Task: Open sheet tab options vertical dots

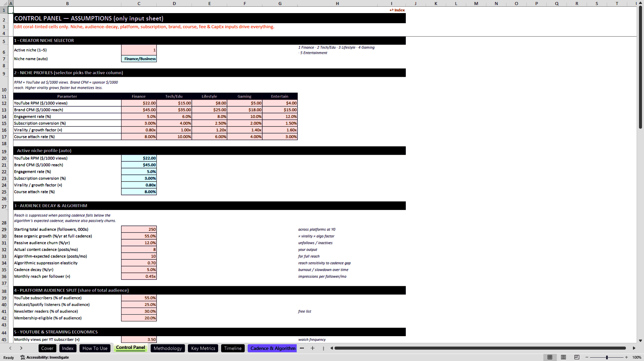Action: (x=323, y=348)
